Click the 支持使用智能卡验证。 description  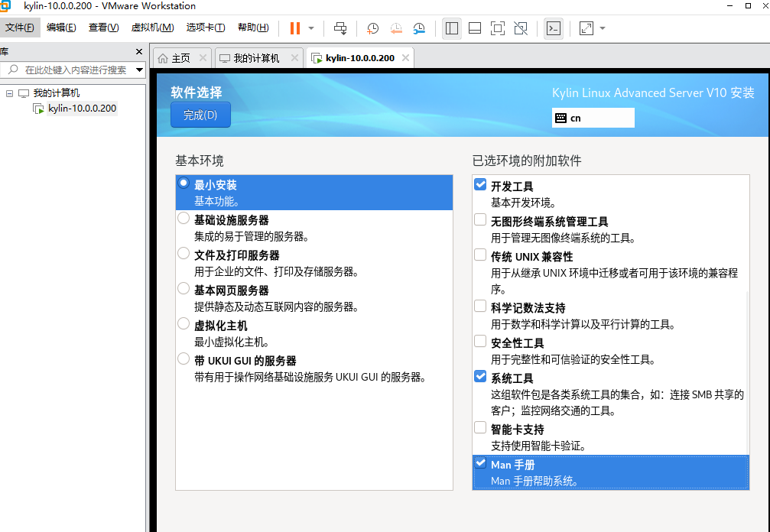click(x=539, y=446)
